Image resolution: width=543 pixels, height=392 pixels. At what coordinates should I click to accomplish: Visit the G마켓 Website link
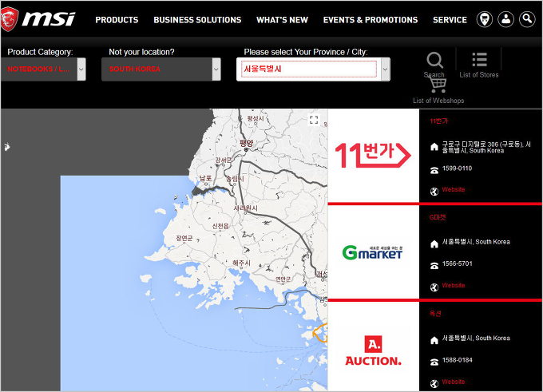[x=453, y=286]
